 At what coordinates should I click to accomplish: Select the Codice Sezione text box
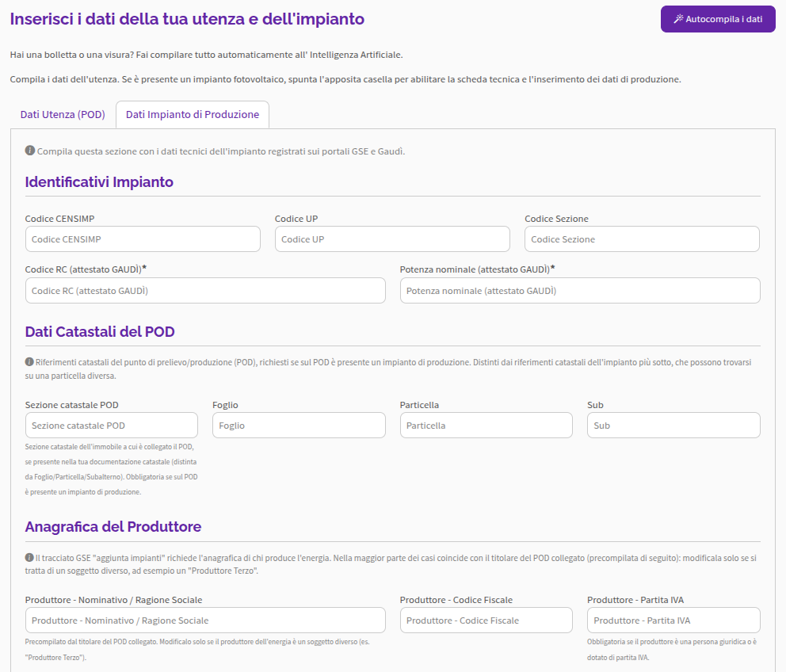[x=642, y=239]
